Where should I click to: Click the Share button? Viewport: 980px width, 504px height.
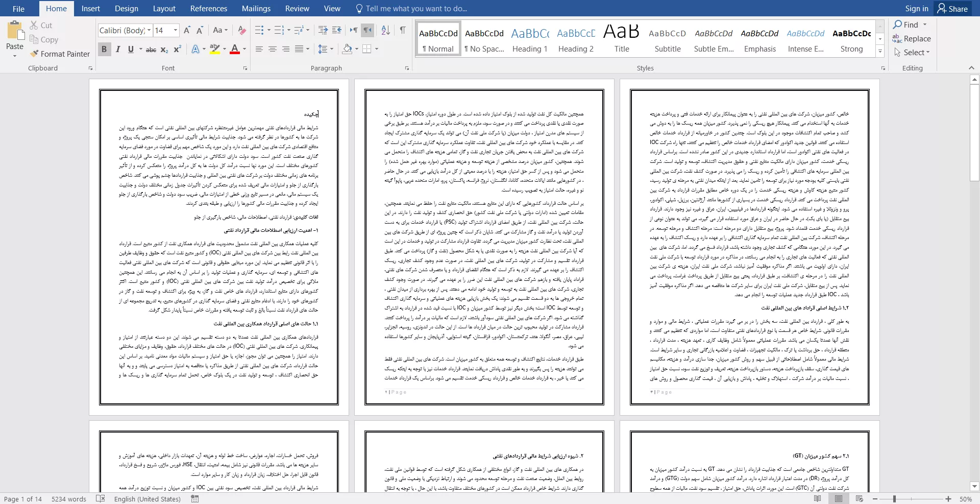click(x=953, y=9)
